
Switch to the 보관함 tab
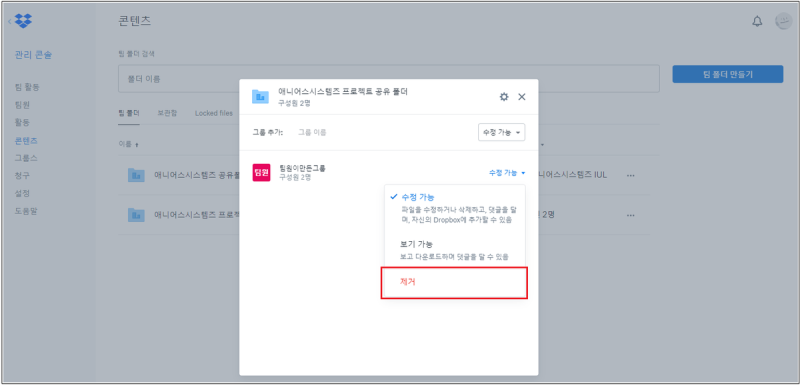pos(167,113)
